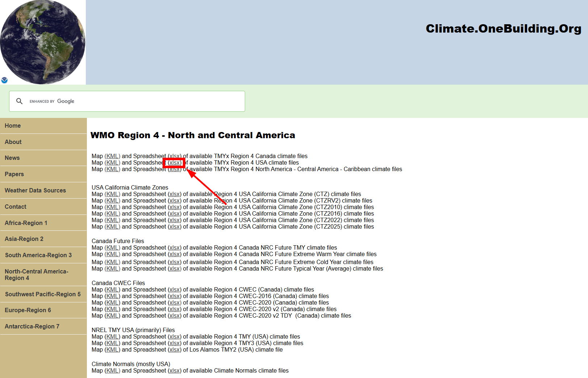Click the NOAA logo badge
The image size is (588, 378).
pos(4,80)
